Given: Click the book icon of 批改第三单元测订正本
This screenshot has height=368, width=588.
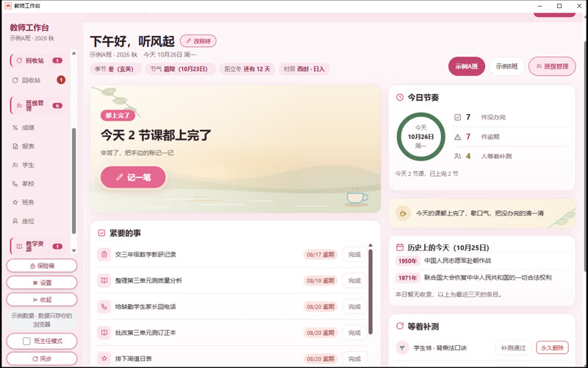Looking at the screenshot, I should [104, 333].
